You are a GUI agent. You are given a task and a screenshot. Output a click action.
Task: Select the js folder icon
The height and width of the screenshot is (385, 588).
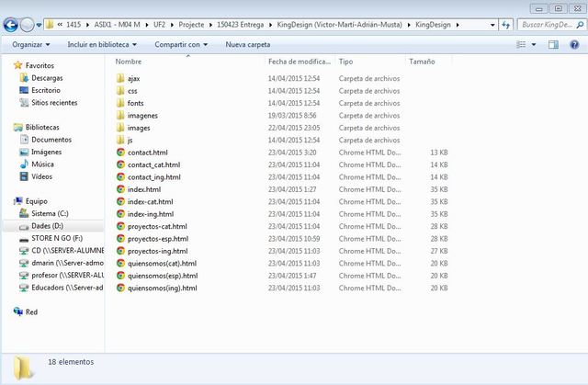(120, 140)
